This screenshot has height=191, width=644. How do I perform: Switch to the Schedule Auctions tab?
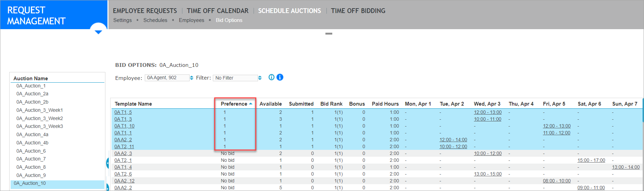pyautogui.click(x=289, y=11)
